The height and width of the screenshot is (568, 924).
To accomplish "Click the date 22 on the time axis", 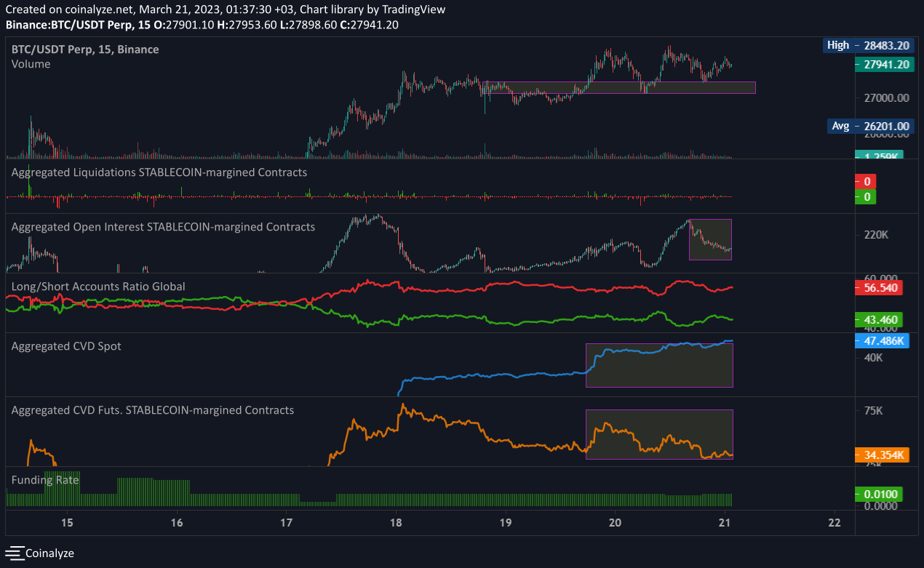I will 835,523.
